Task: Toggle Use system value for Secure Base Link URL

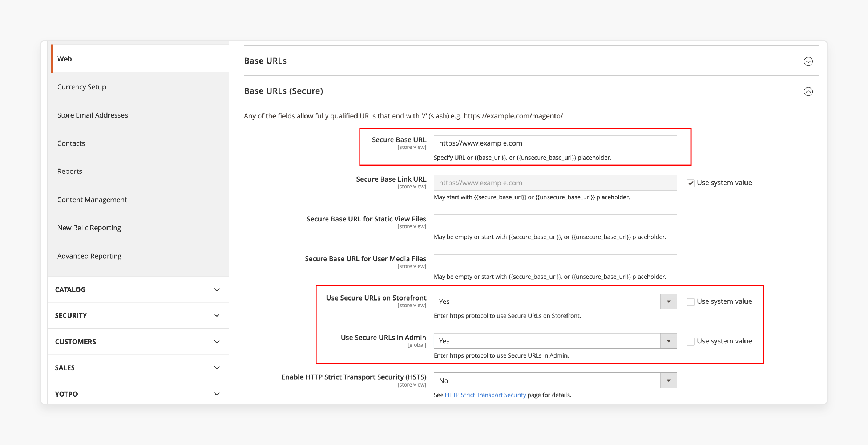Action: pyautogui.click(x=691, y=183)
